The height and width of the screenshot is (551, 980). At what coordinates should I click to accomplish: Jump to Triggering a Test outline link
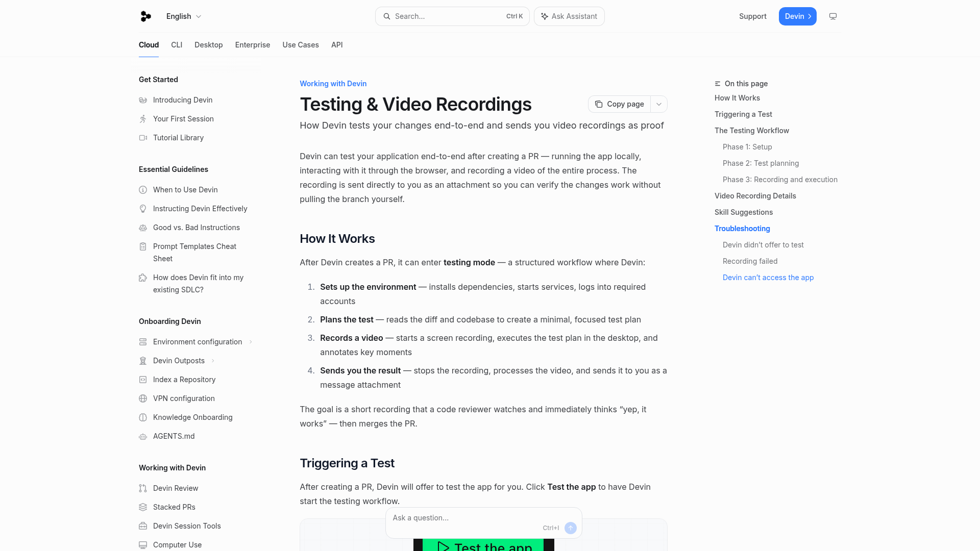tap(743, 114)
